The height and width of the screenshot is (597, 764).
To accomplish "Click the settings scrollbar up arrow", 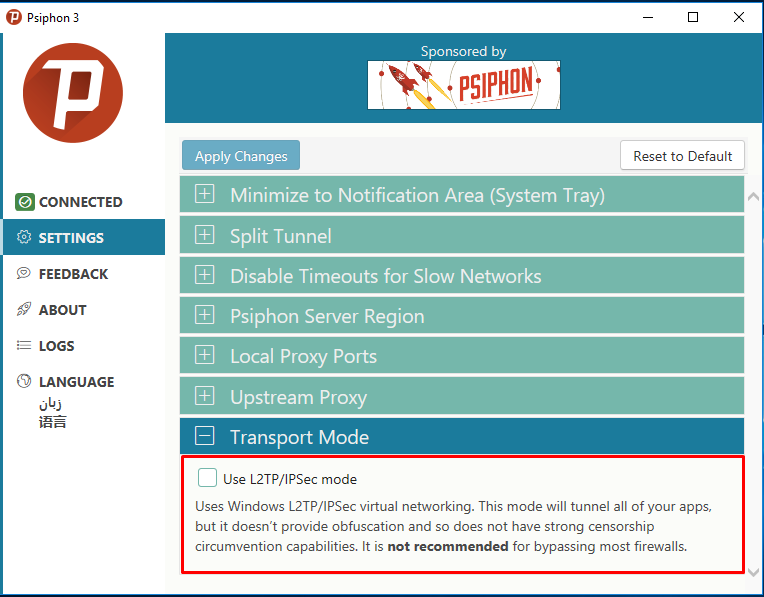I will [753, 196].
